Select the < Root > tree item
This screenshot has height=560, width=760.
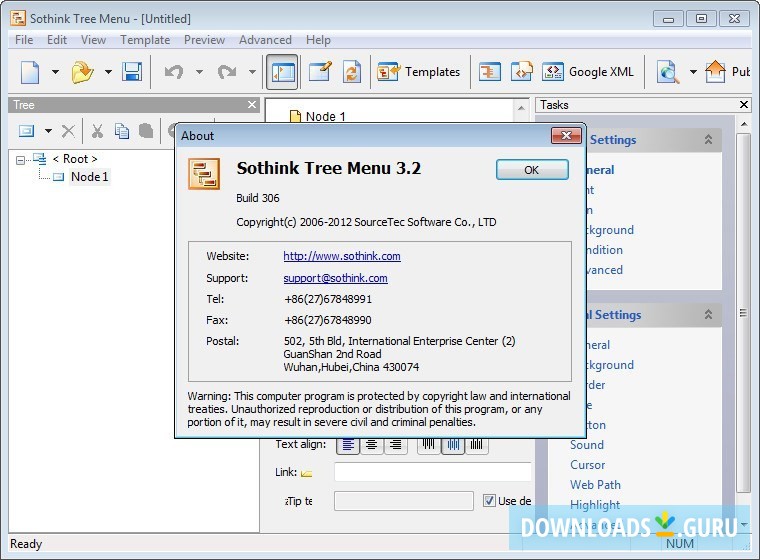[75, 159]
